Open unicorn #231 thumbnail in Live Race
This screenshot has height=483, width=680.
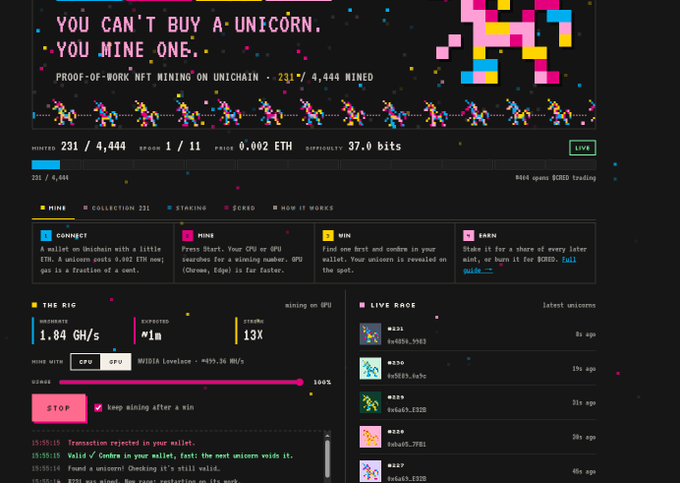pos(370,334)
